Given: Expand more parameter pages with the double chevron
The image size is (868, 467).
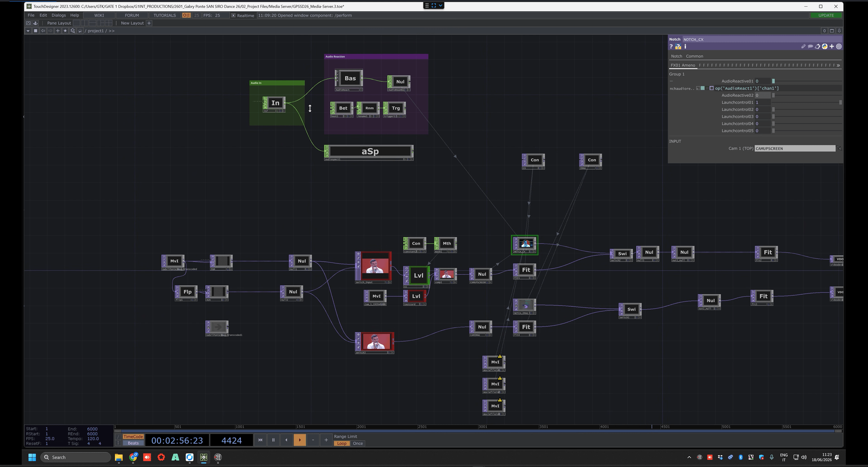Looking at the screenshot, I should click(x=838, y=65).
